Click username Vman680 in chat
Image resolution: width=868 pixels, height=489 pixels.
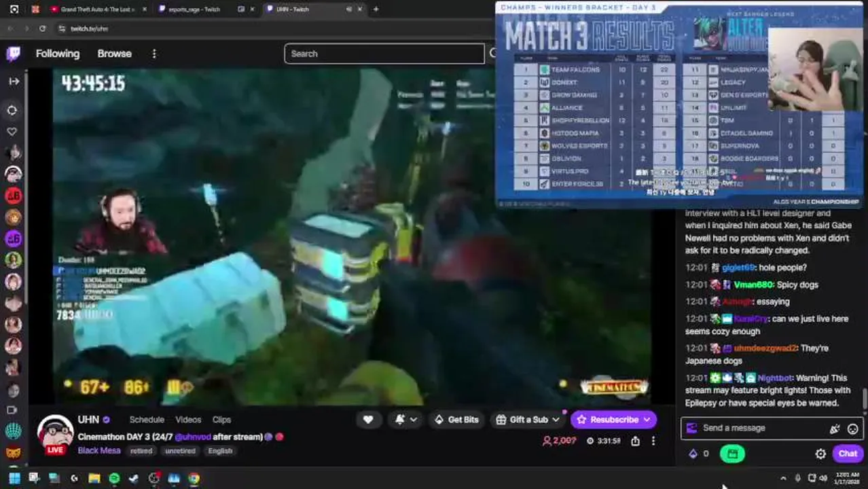click(754, 285)
